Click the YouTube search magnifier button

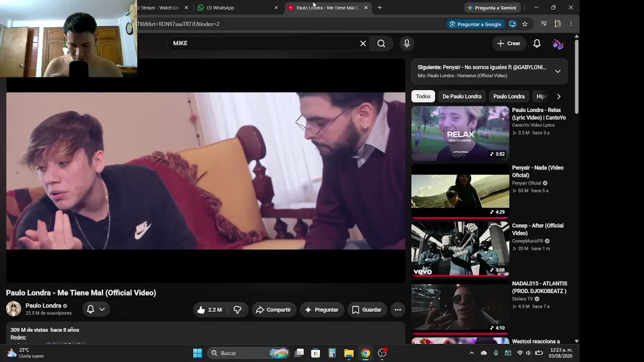(381, 43)
